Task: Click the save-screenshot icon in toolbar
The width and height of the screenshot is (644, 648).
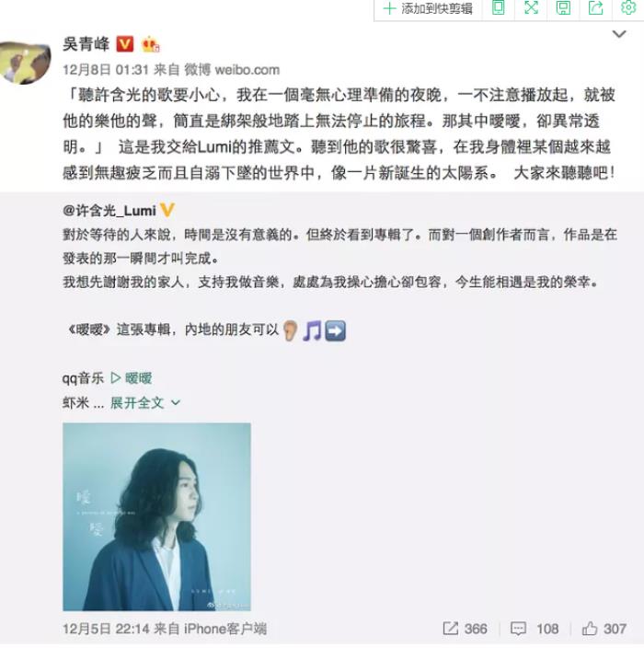Action: click(x=563, y=8)
